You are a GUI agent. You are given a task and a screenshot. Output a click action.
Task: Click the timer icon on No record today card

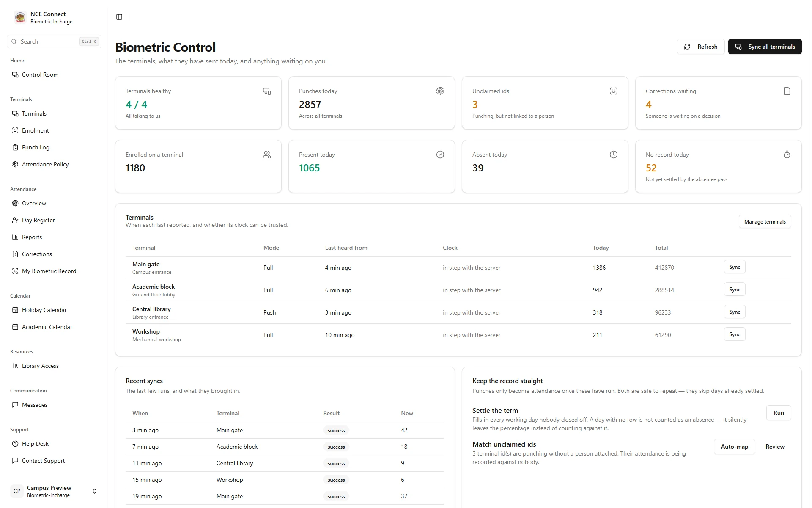(787, 155)
